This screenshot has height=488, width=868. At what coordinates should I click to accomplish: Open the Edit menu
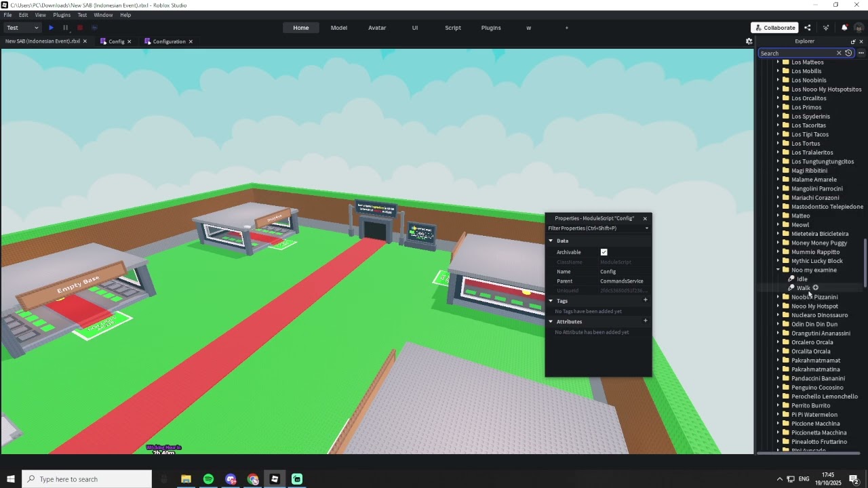click(23, 15)
